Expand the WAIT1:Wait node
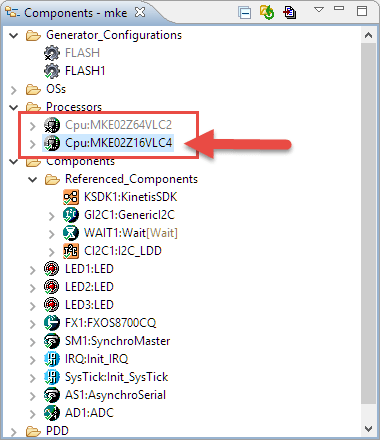The width and height of the screenshot is (380, 440). point(51,234)
